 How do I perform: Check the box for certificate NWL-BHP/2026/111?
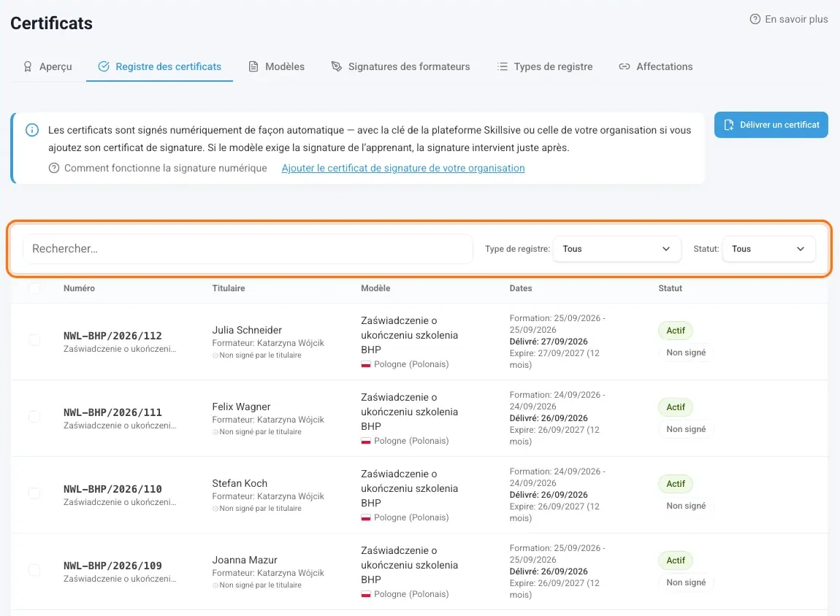[x=34, y=417]
